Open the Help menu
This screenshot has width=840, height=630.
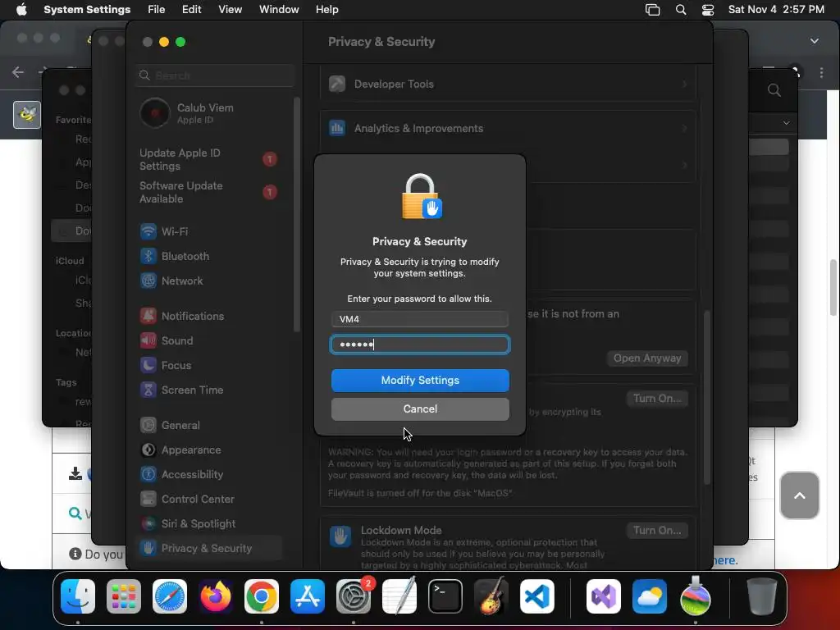[326, 10]
